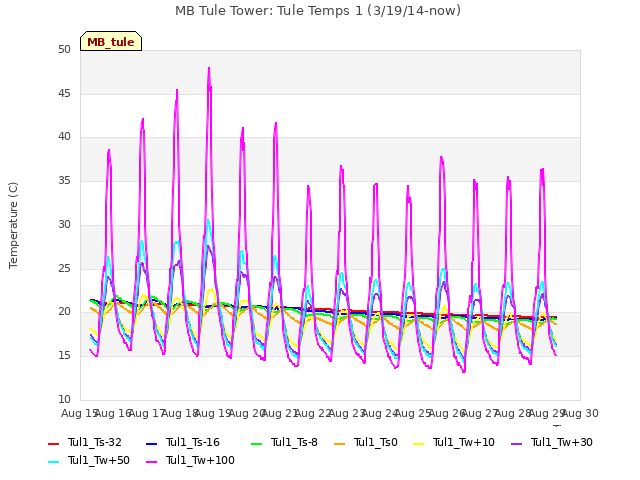
Task: Click the Aug 19 peak near 48 degrees
Action: tap(209, 69)
